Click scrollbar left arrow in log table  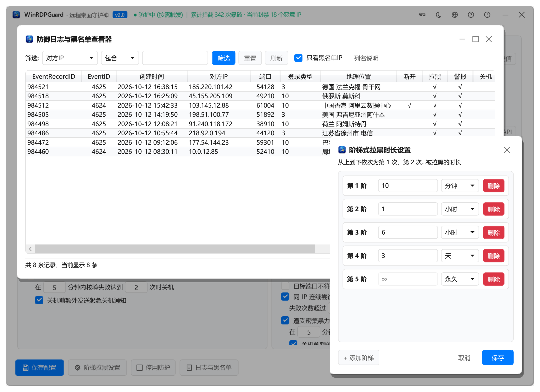point(30,249)
